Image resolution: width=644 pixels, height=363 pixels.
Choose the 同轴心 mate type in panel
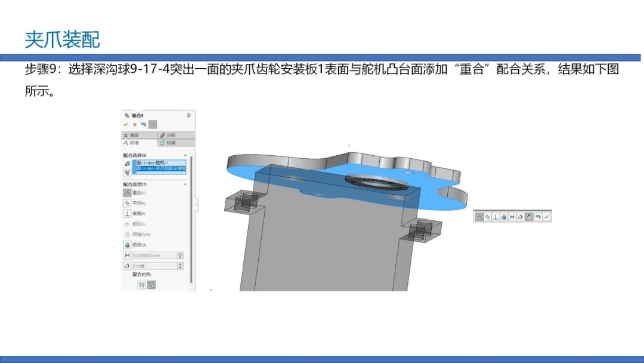[137, 234]
